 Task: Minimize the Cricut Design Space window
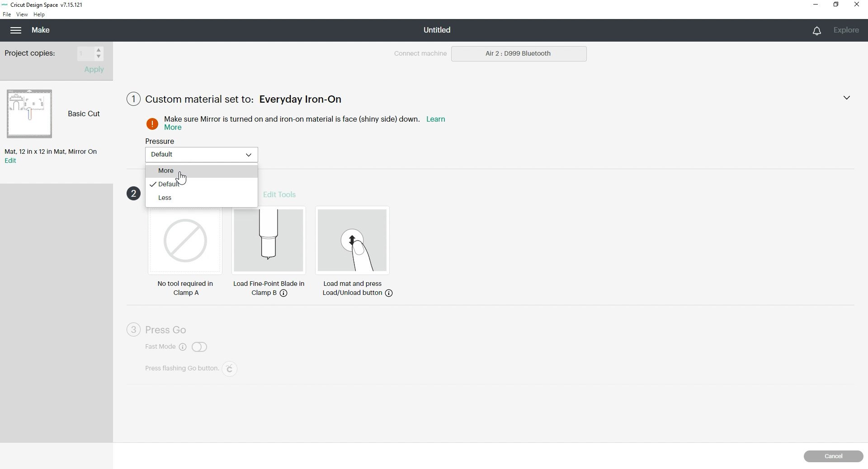click(x=816, y=5)
